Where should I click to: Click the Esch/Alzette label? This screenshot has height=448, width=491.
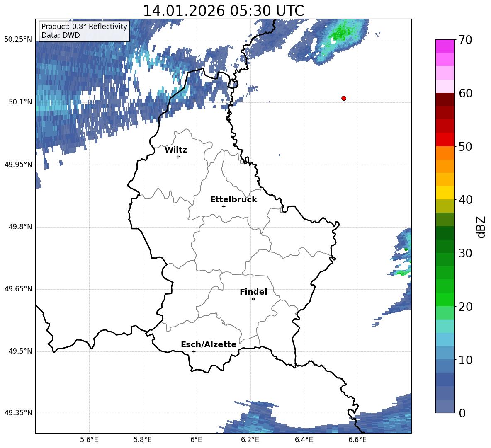point(209,345)
